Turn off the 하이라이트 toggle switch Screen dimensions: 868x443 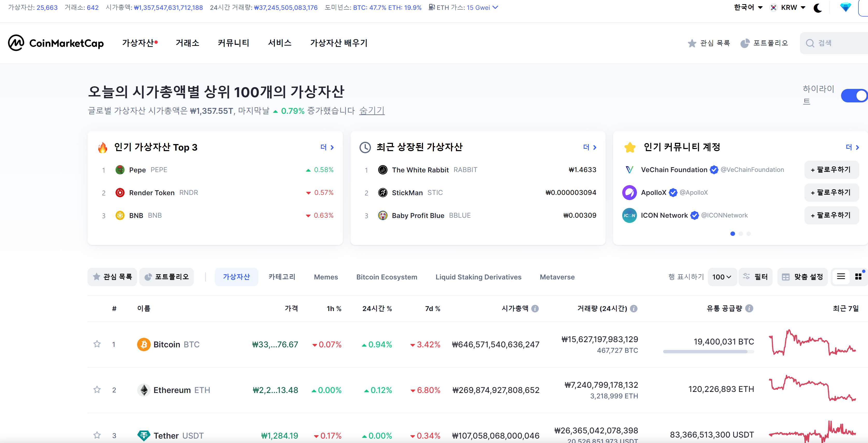tap(855, 96)
